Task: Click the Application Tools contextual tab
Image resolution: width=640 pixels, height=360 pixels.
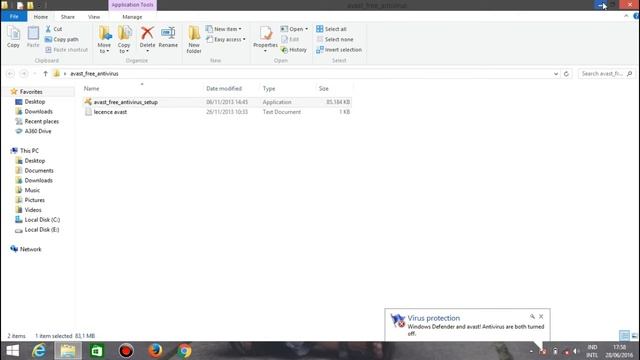Action: (132, 5)
